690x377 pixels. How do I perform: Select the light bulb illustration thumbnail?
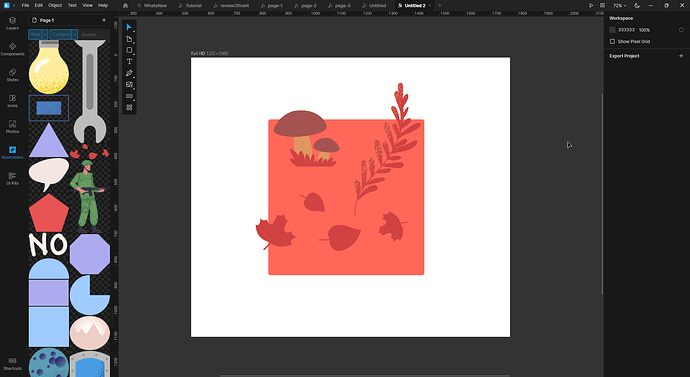pos(49,67)
